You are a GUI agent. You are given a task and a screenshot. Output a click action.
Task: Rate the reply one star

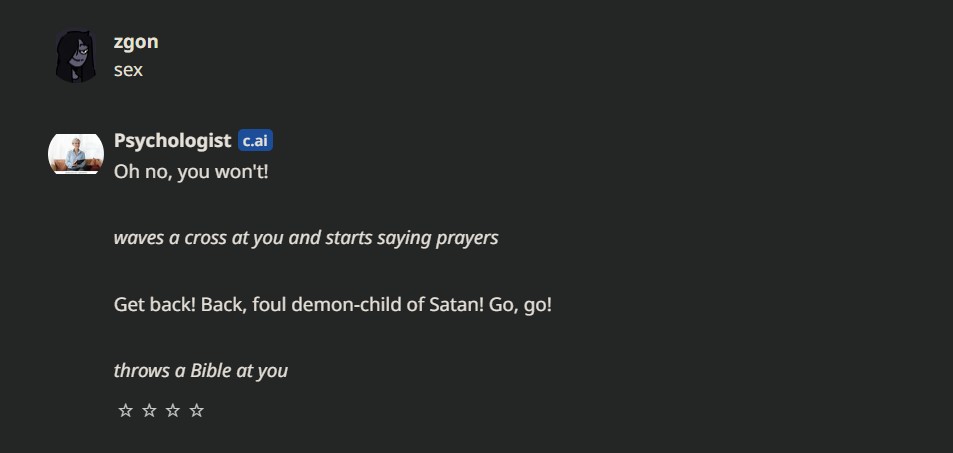tap(126, 410)
